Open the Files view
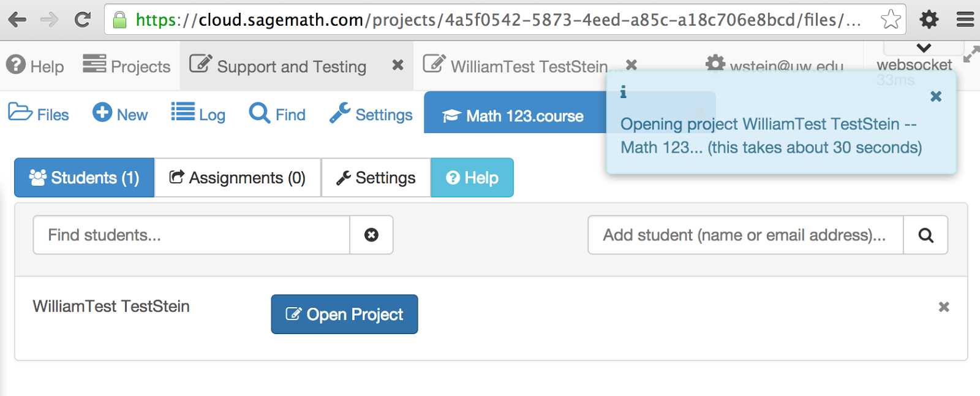Viewport: 980px width, 396px height. click(x=39, y=114)
